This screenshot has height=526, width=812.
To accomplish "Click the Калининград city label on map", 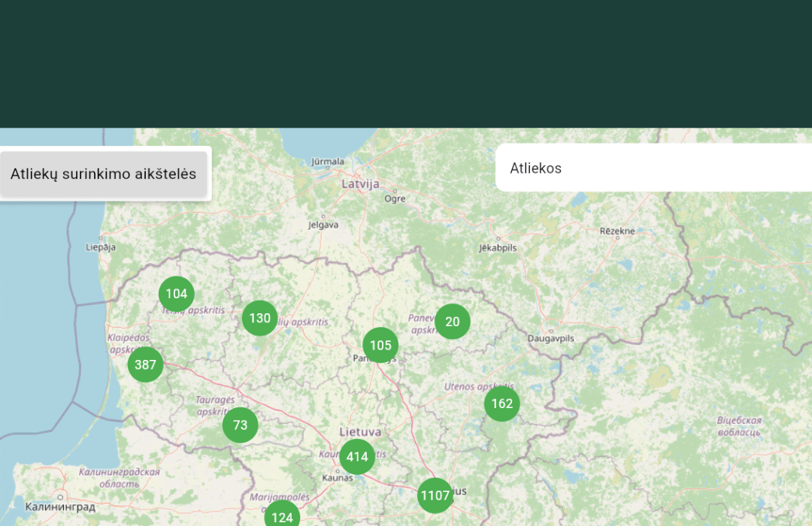I will coord(60,507).
